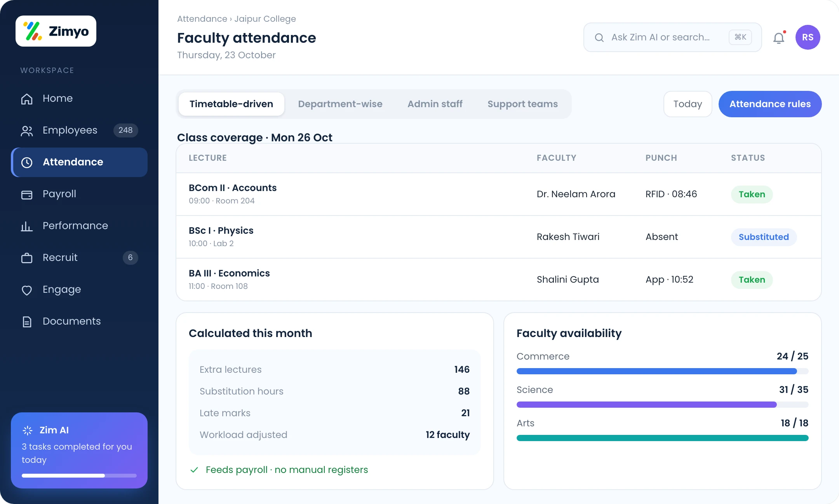Image resolution: width=839 pixels, height=504 pixels.
Task: Click the Science availability bar
Action: point(663,405)
